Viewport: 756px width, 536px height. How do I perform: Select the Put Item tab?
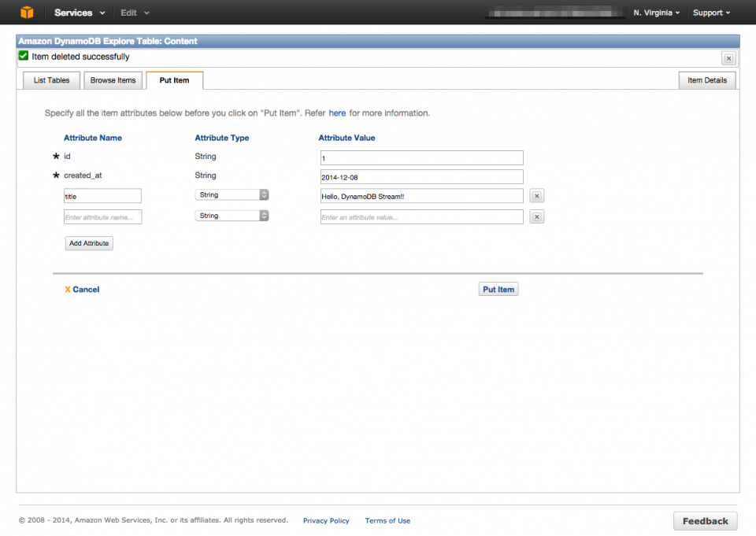(x=175, y=80)
